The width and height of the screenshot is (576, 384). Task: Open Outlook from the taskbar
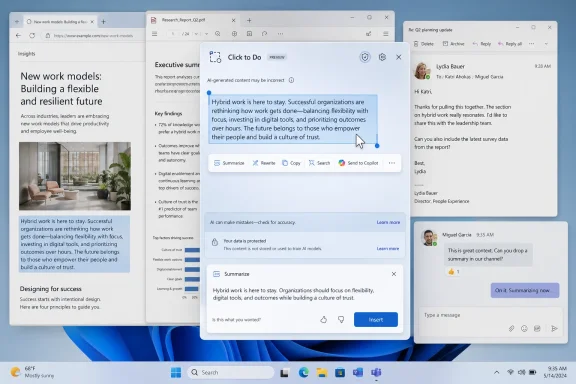[358, 373]
